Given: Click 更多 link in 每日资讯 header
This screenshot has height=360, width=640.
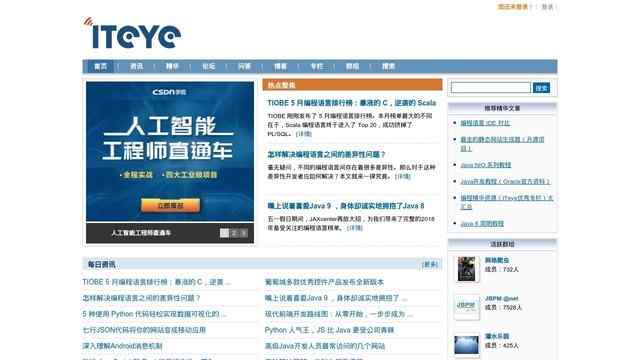Looking at the screenshot, I should tap(429, 264).
